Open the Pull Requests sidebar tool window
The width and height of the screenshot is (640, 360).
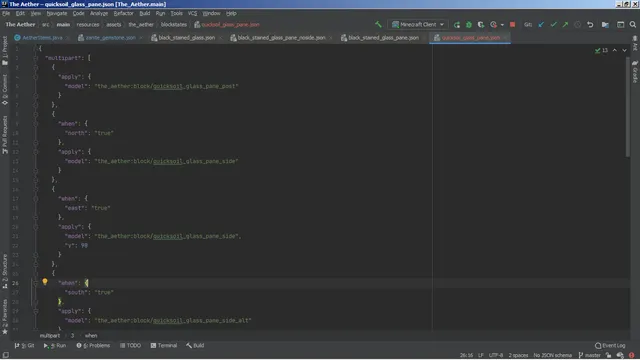4,135
